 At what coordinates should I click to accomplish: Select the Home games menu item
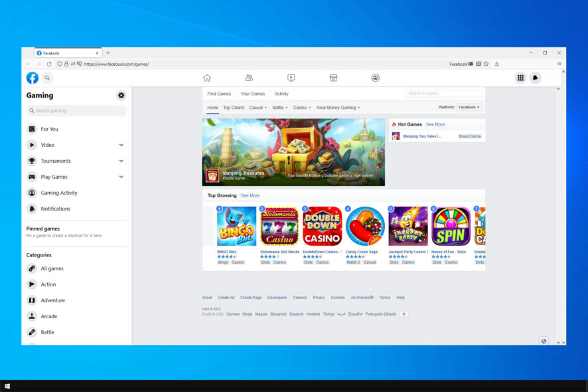212,108
